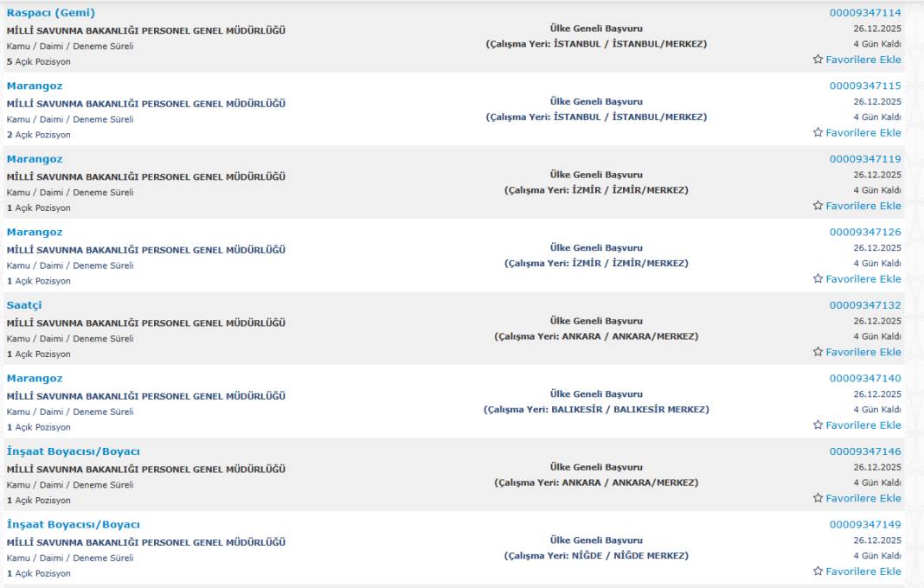Click listing number 00009347126
Screen dimensions: 924x588
click(865, 232)
